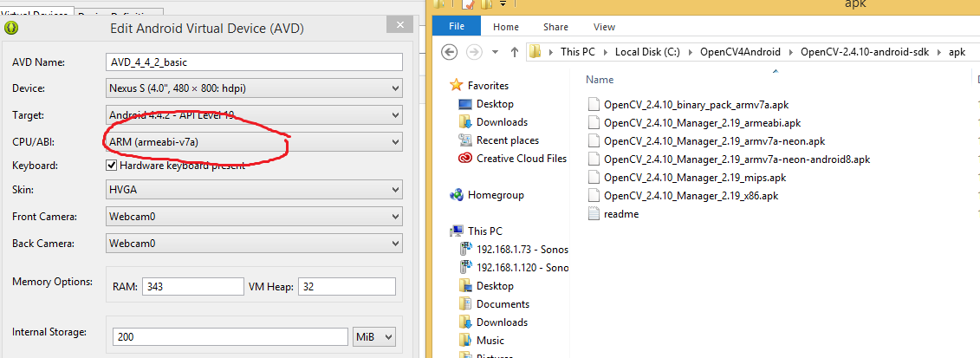Open the CPU/ABI dropdown
Viewport: 980px width, 358px height.
click(254, 141)
